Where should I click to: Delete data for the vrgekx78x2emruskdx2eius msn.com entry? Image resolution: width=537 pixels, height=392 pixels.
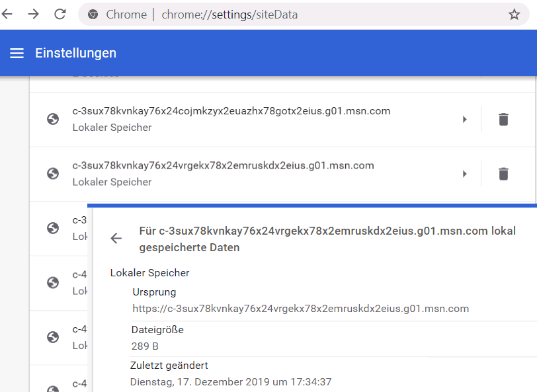(x=503, y=174)
